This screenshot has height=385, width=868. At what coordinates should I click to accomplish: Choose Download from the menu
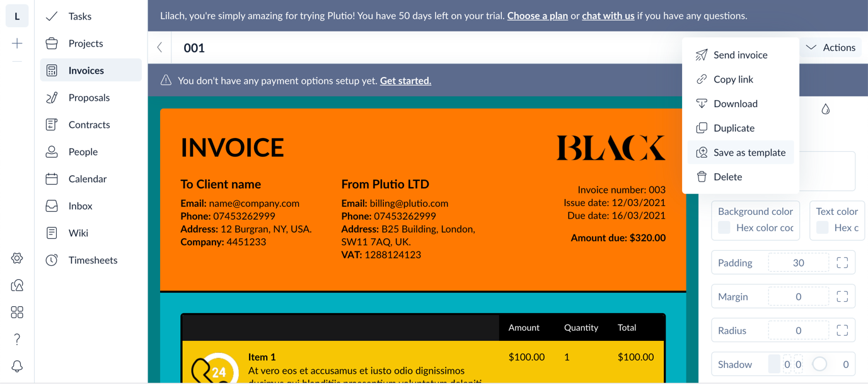click(x=741, y=104)
